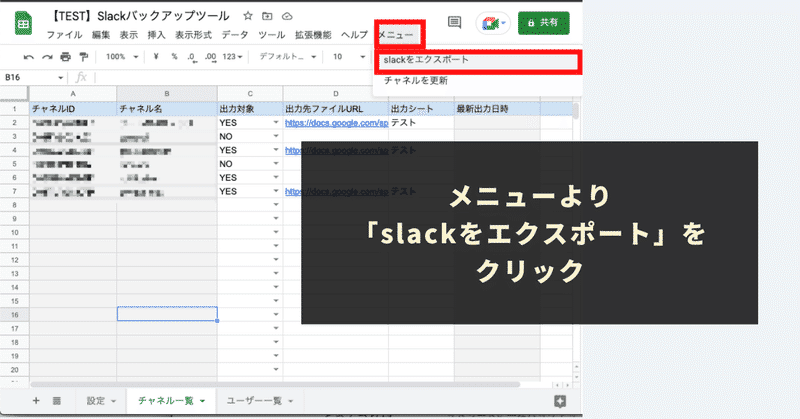Open the データ menu
The height and width of the screenshot is (419, 800).
(235, 35)
